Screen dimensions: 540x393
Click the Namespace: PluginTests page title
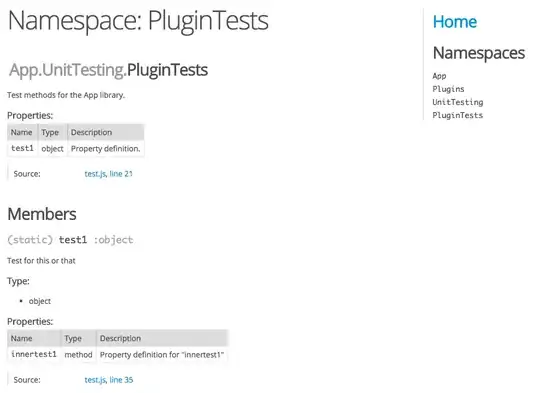(138, 21)
